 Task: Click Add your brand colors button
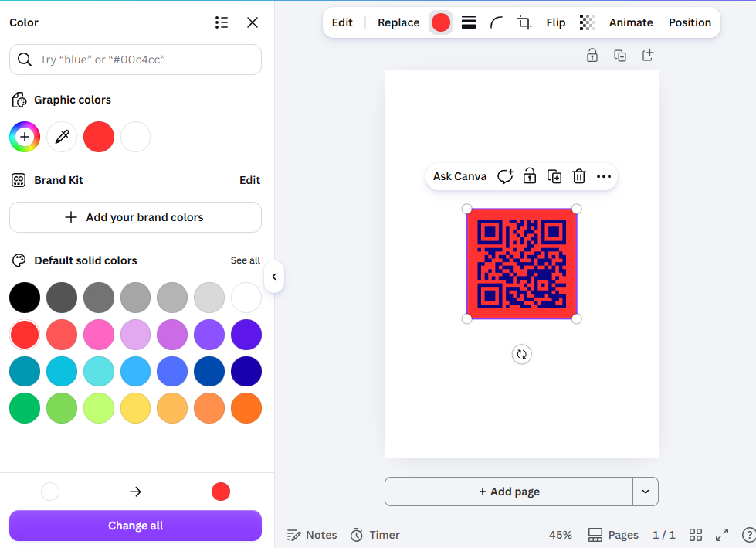(x=135, y=217)
